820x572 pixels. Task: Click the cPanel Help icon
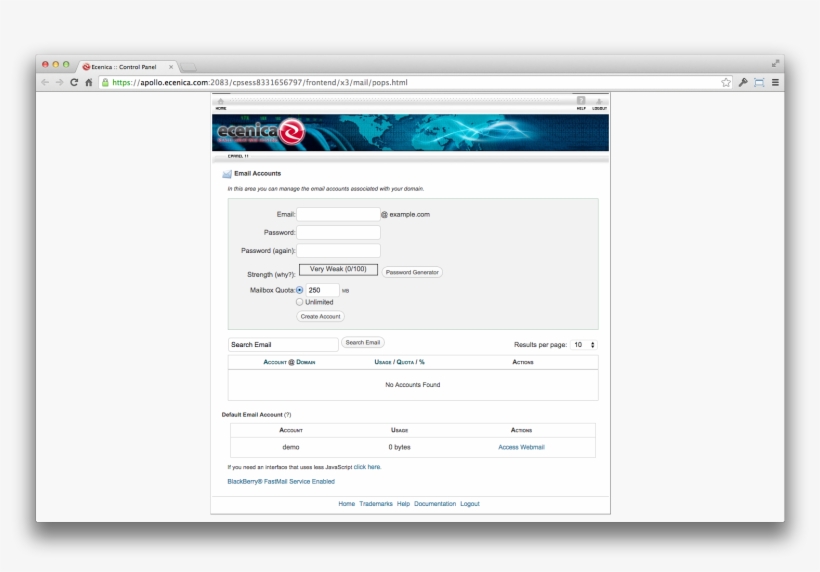(x=581, y=102)
